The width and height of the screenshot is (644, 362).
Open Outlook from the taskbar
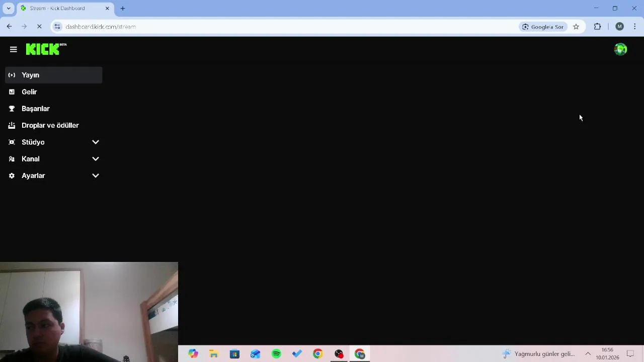(255, 354)
